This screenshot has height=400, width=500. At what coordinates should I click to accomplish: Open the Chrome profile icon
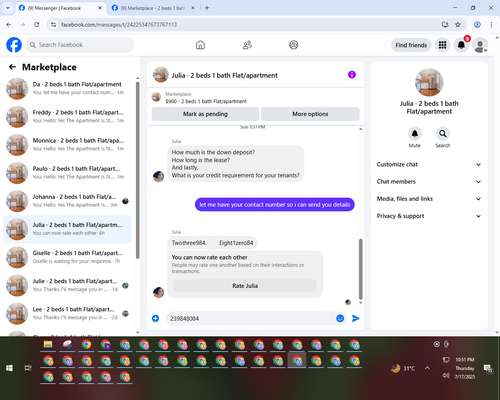(477, 25)
